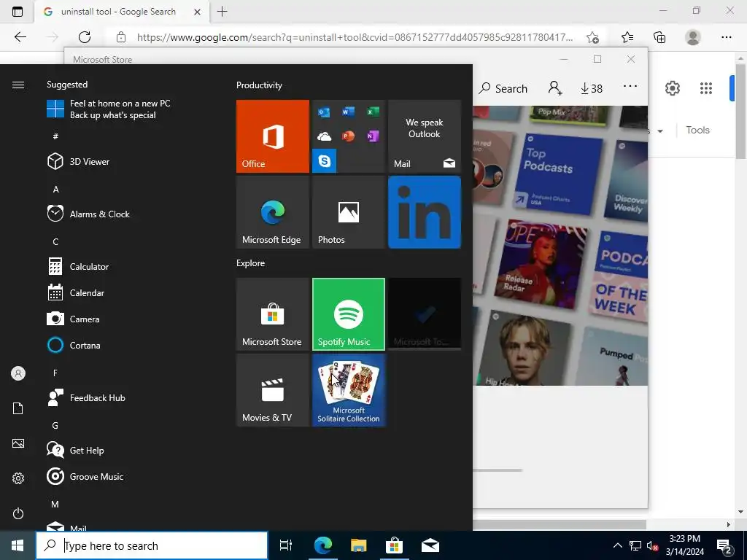This screenshot has height=560, width=747.
Task: Open taskbar clock showing 3:23 PM
Action: (684, 545)
